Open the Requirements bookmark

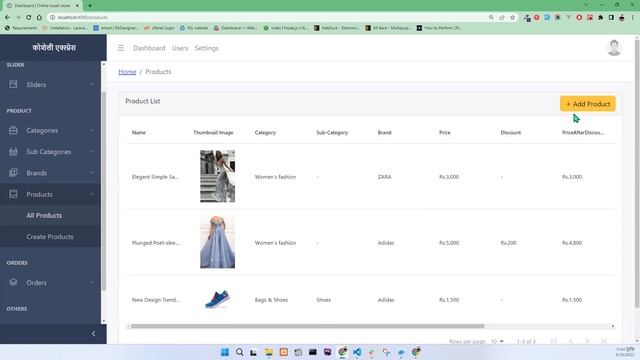pyautogui.click(x=21, y=28)
